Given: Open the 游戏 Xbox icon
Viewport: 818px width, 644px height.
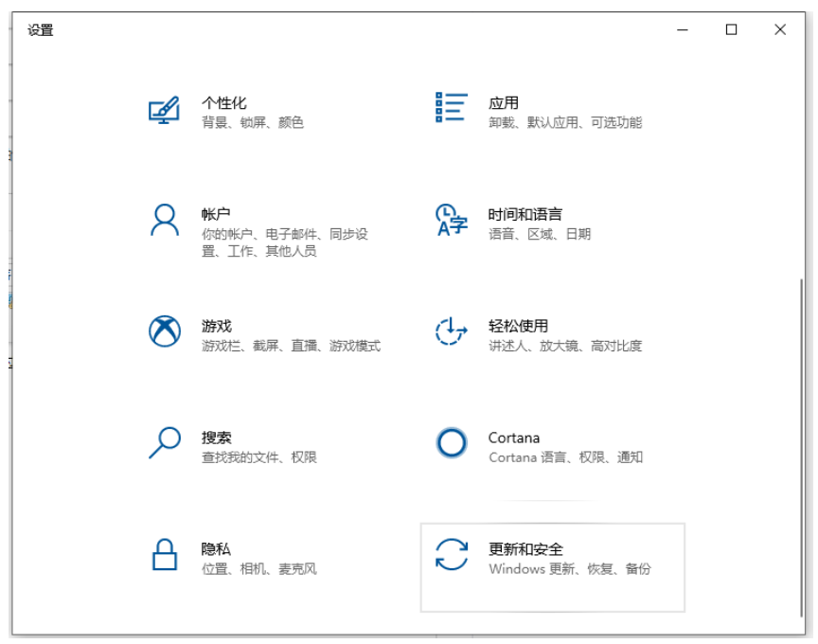Looking at the screenshot, I should (165, 331).
